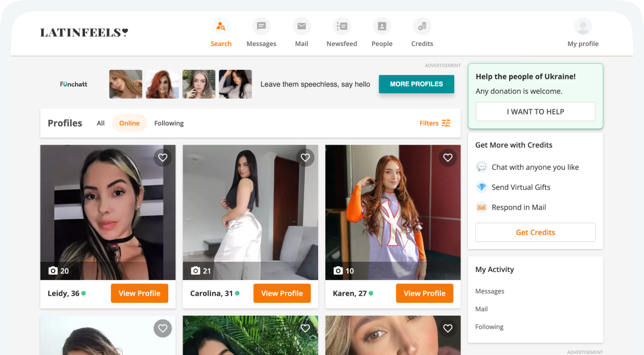644x355 pixels.
Task: Click View Profile for Leidy
Action: coord(139,293)
